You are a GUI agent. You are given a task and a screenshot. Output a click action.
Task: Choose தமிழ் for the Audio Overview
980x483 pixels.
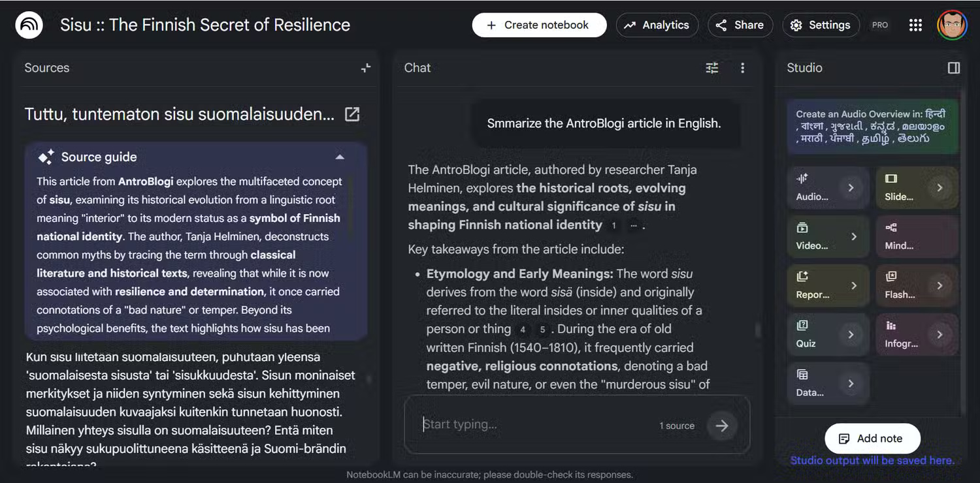coord(876,138)
